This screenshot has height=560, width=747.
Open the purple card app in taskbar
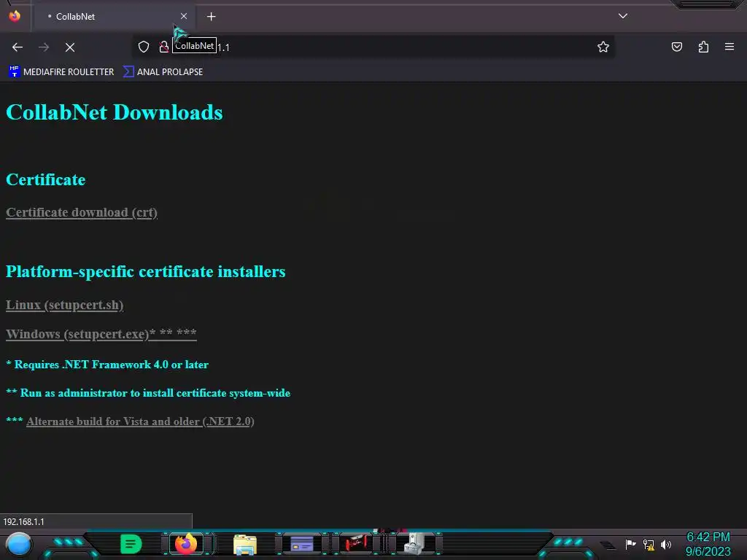301,544
